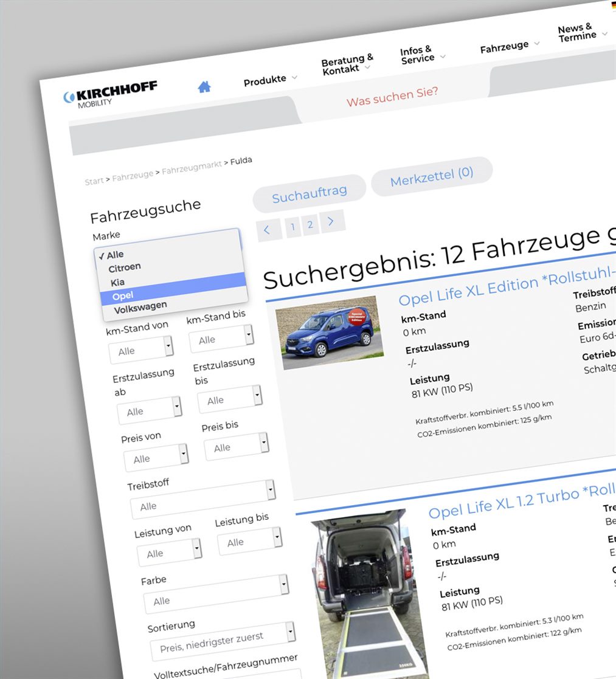Open the Produkte menu
This screenshot has width=616, height=679.
tap(270, 80)
